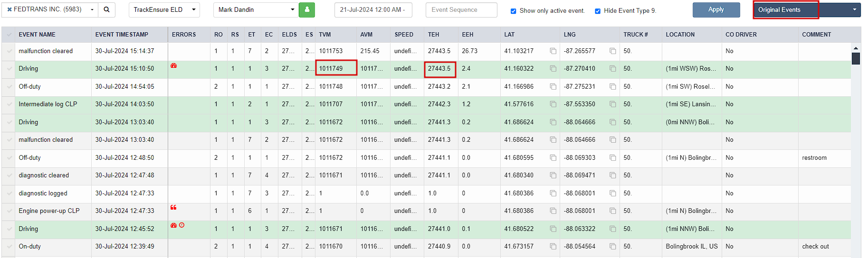Copy longitude value -88.054564
The width and height of the screenshot is (868, 258).
point(613,247)
